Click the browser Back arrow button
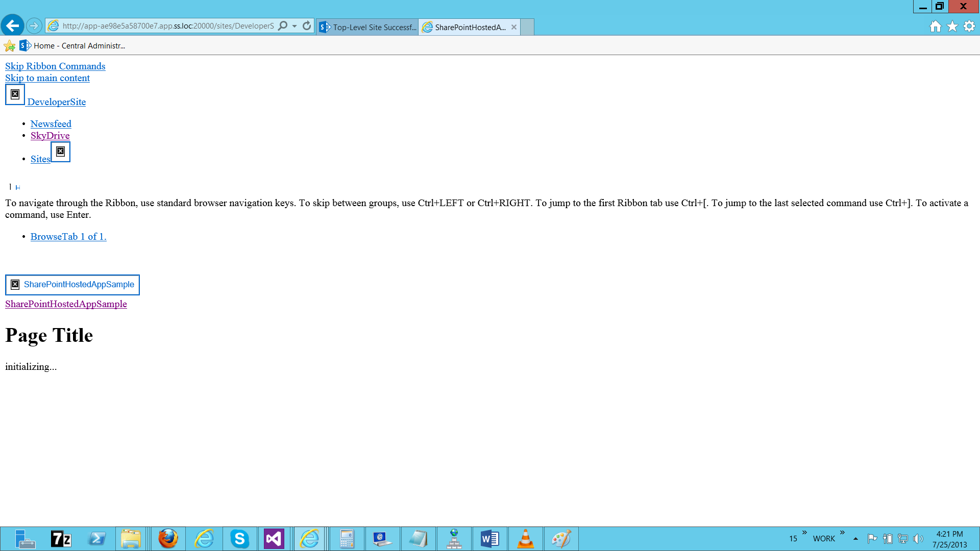The image size is (980, 551). (x=12, y=26)
